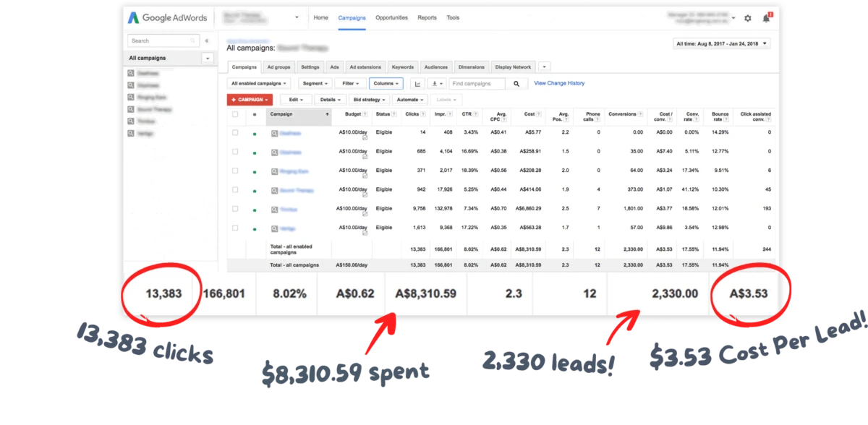Expand the All campaigns sidebar dropdown
Screen dimensions: 868x425
click(208, 58)
